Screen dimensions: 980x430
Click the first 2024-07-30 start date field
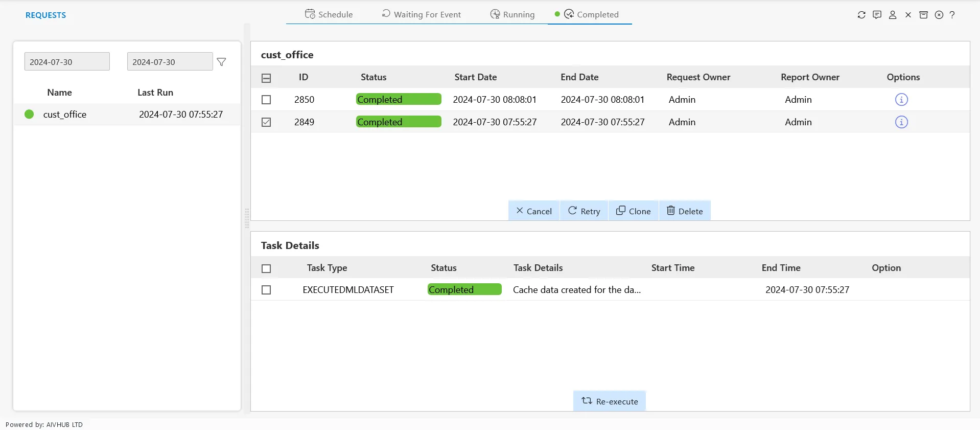point(67,61)
